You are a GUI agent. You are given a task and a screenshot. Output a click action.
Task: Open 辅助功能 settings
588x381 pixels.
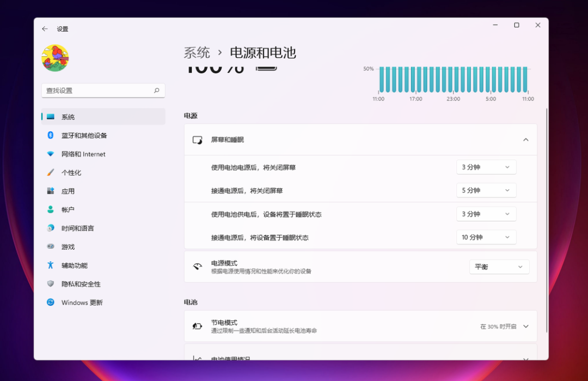pyautogui.click(x=103, y=265)
